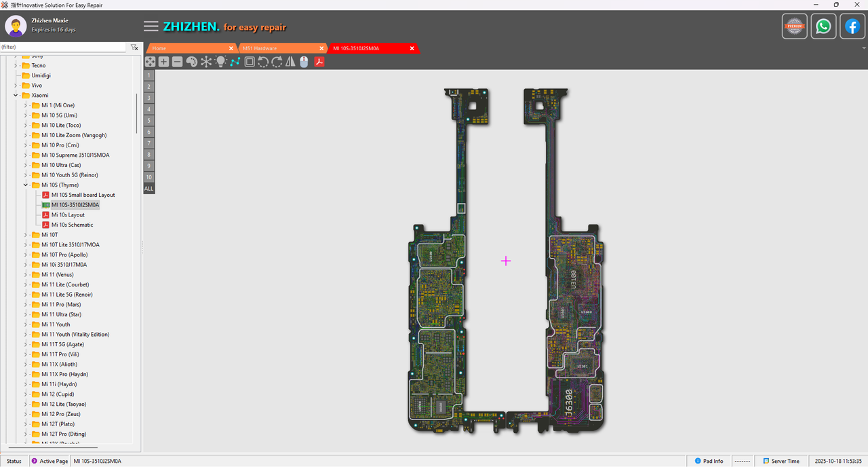Image resolution: width=868 pixels, height=467 pixels.
Task: Click the date-time readout in status bar
Action: click(838, 461)
